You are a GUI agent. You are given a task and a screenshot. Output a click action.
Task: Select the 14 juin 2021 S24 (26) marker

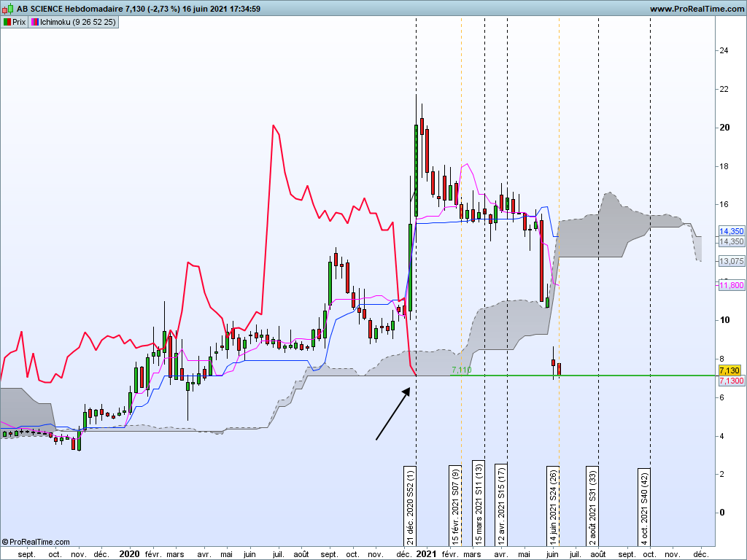click(553, 506)
